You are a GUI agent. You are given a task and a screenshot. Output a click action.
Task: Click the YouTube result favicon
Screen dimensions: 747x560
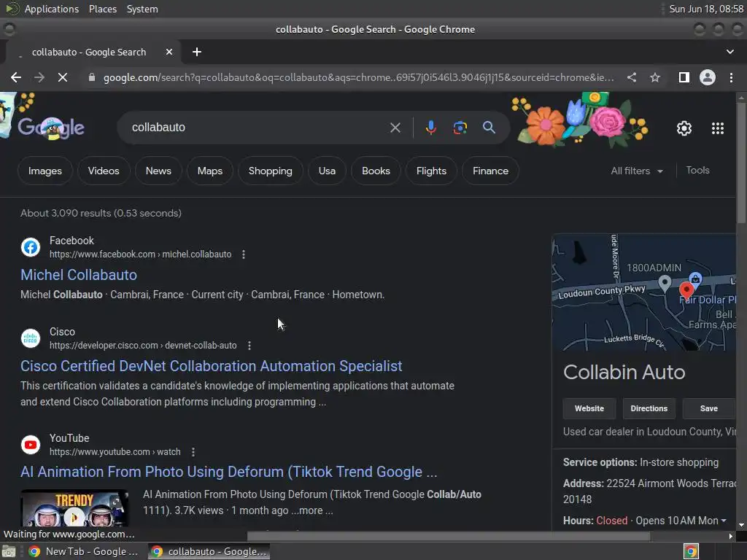(31, 445)
